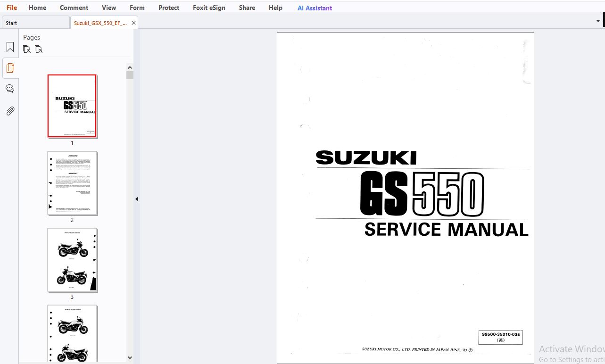Open the View ribbon tab

click(109, 8)
